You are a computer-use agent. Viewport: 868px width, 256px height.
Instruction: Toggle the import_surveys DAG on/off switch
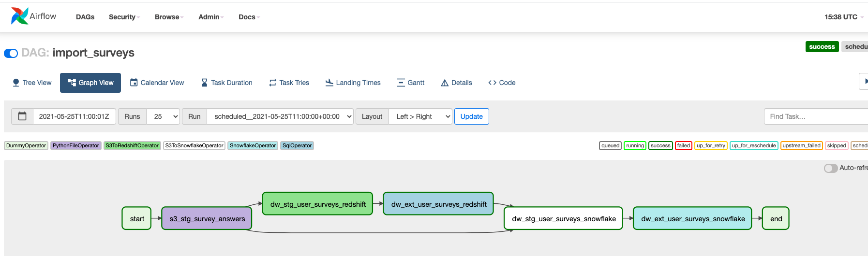(x=11, y=53)
